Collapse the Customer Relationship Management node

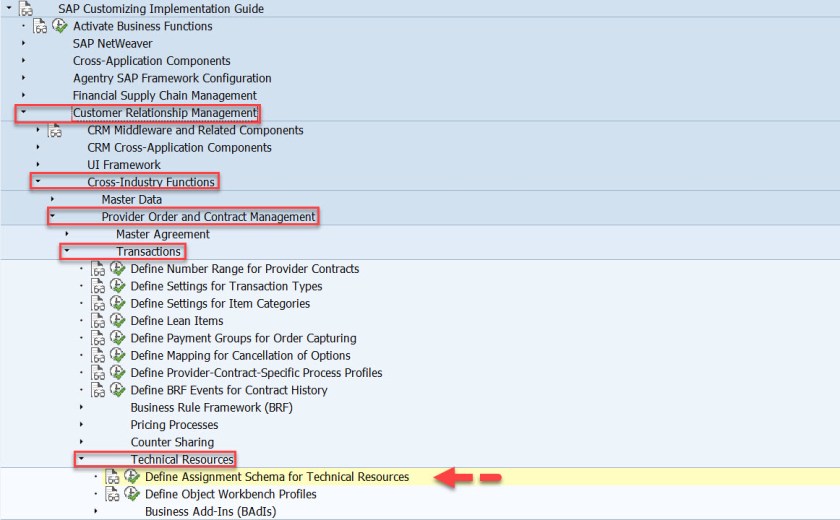23,111
